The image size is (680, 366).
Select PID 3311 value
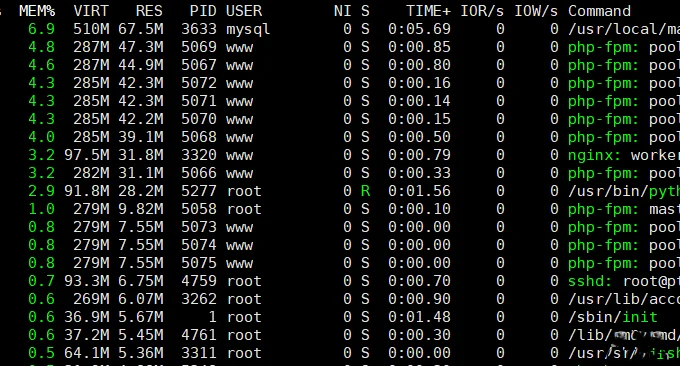click(x=199, y=353)
